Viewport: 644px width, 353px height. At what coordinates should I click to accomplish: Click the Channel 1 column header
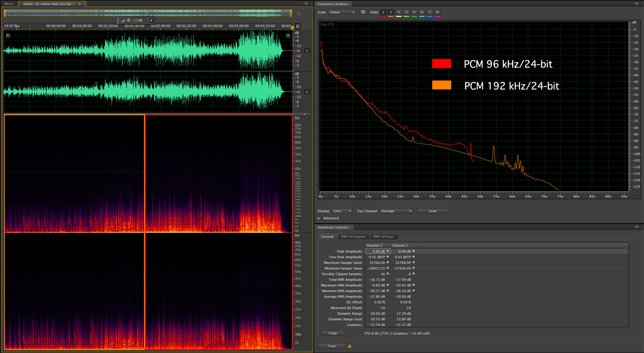pos(377,245)
